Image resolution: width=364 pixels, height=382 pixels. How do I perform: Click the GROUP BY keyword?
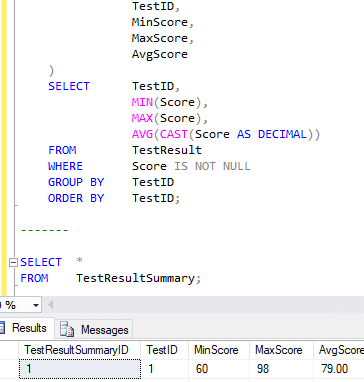76,182
